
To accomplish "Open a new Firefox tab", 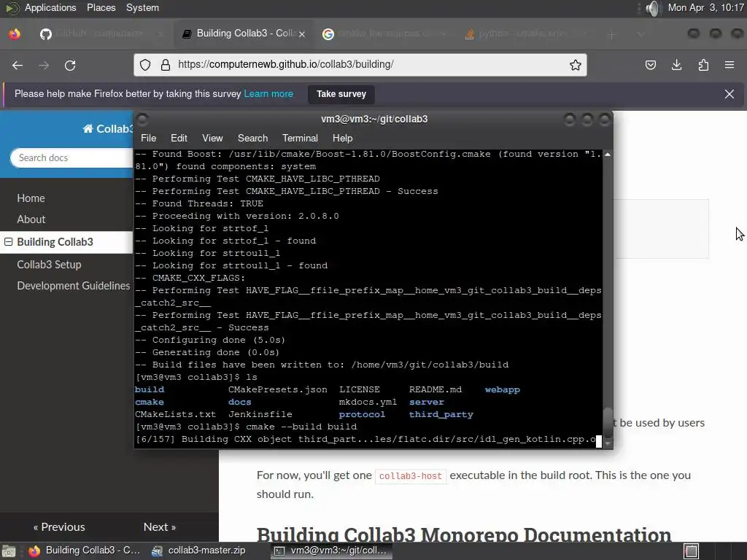I will 612,34.
